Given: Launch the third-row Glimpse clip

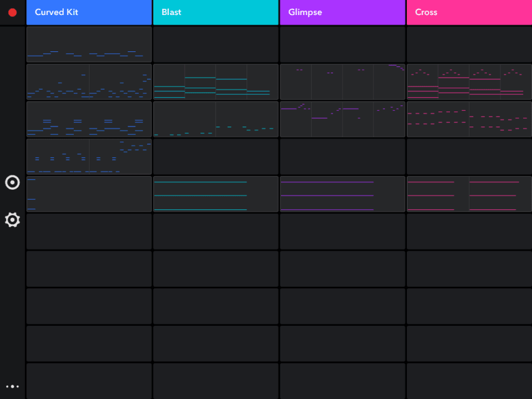Looking at the screenshot, I should [x=342, y=119].
